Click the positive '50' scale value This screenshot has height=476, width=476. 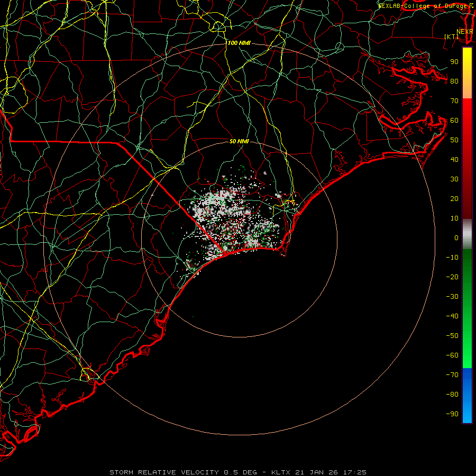pos(454,140)
